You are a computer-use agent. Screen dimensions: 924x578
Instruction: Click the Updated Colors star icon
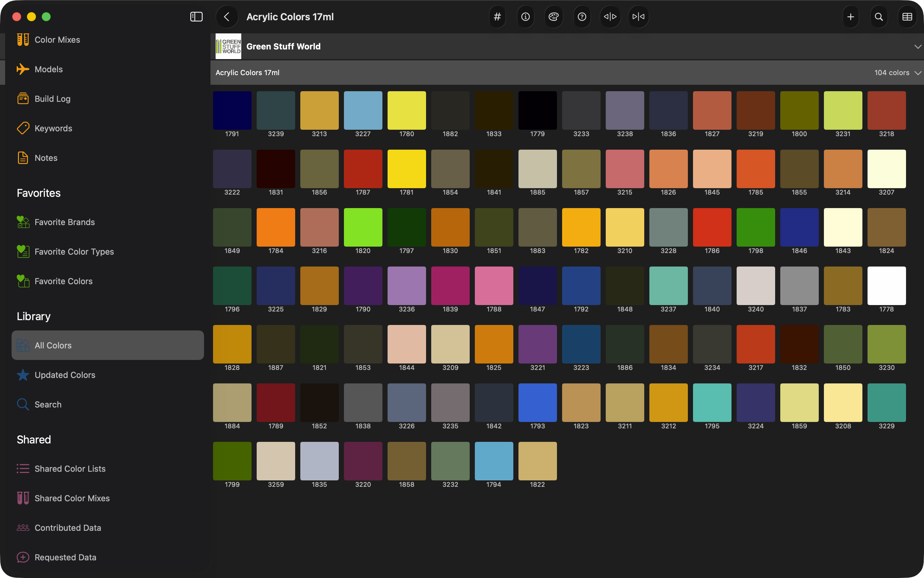coord(23,375)
